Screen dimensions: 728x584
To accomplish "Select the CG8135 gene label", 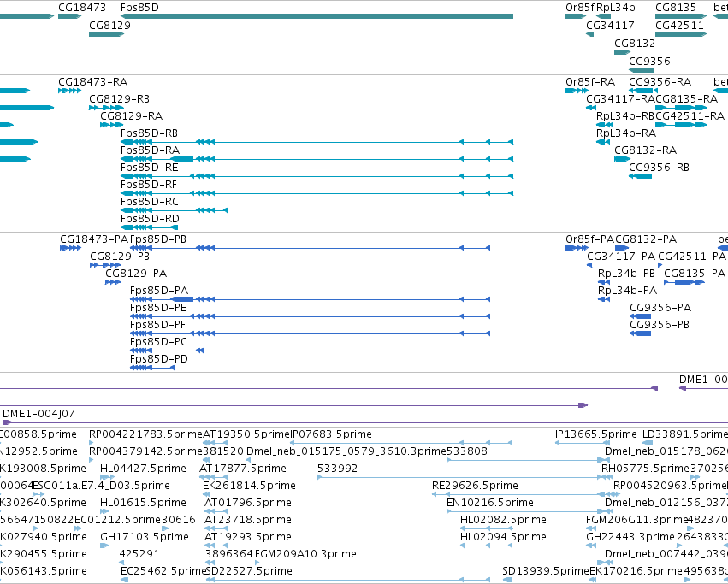I will tap(676, 8).
